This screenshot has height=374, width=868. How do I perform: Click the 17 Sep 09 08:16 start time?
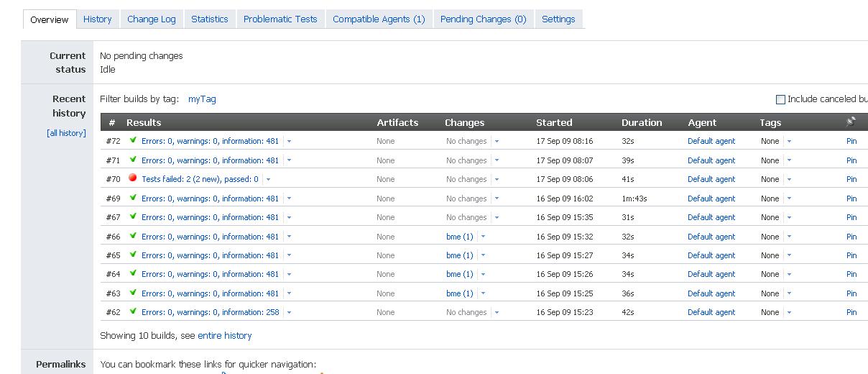pyautogui.click(x=565, y=141)
